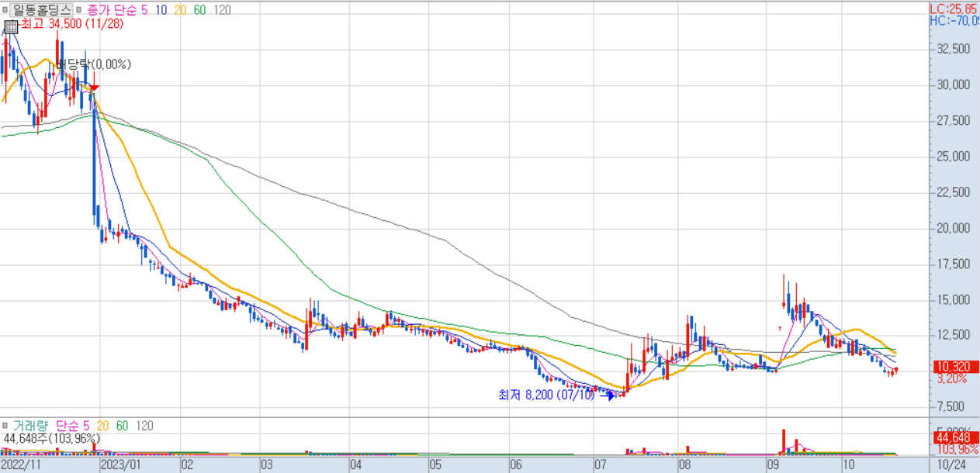Click the 03 month axis label
Viewport: 980px width, 473px height.
click(265, 465)
